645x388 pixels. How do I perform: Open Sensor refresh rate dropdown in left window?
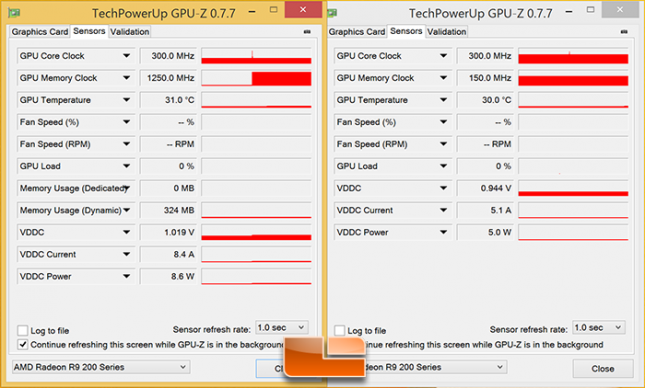[282, 328]
